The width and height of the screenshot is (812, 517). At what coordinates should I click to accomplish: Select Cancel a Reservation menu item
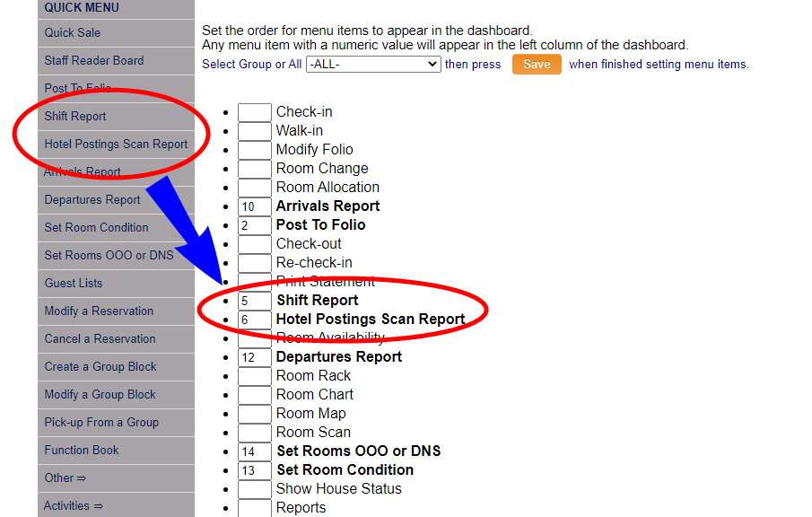[x=100, y=339]
